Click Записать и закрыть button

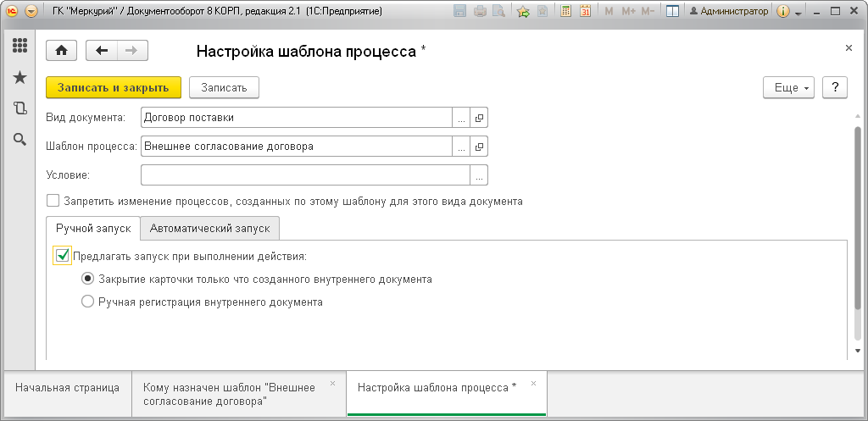pyautogui.click(x=114, y=87)
